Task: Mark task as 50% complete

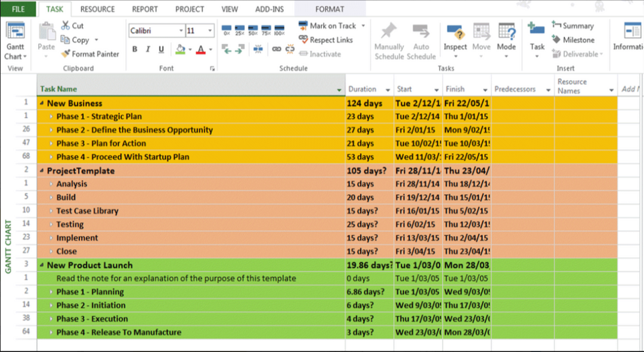Action: coord(253,29)
